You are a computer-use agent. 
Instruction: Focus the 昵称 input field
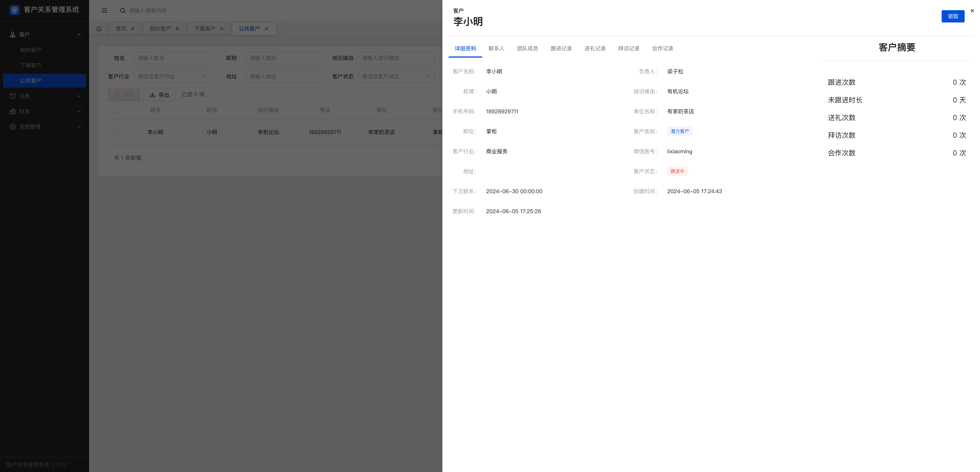(285, 58)
